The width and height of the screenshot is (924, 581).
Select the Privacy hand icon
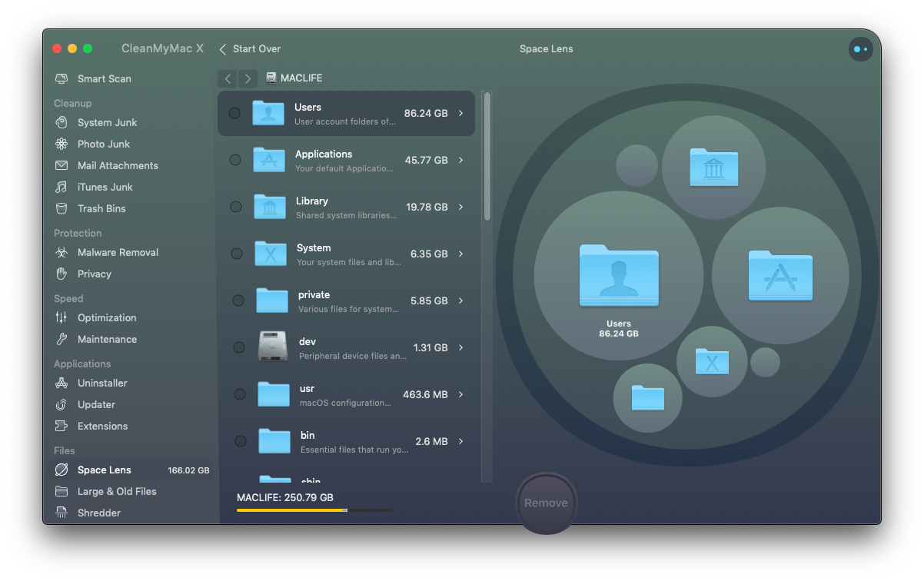pos(61,274)
